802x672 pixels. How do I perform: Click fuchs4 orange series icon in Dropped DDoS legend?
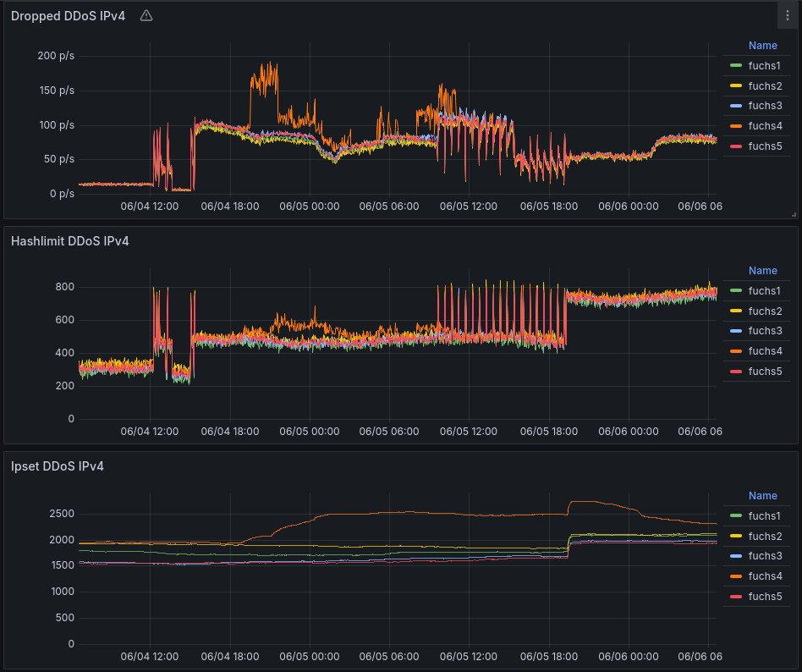click(735, 126)
